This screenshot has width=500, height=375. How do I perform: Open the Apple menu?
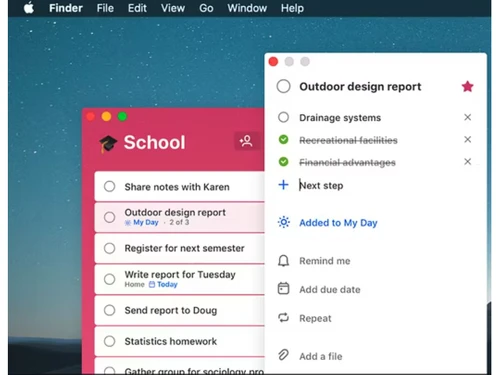coord(29,8)
